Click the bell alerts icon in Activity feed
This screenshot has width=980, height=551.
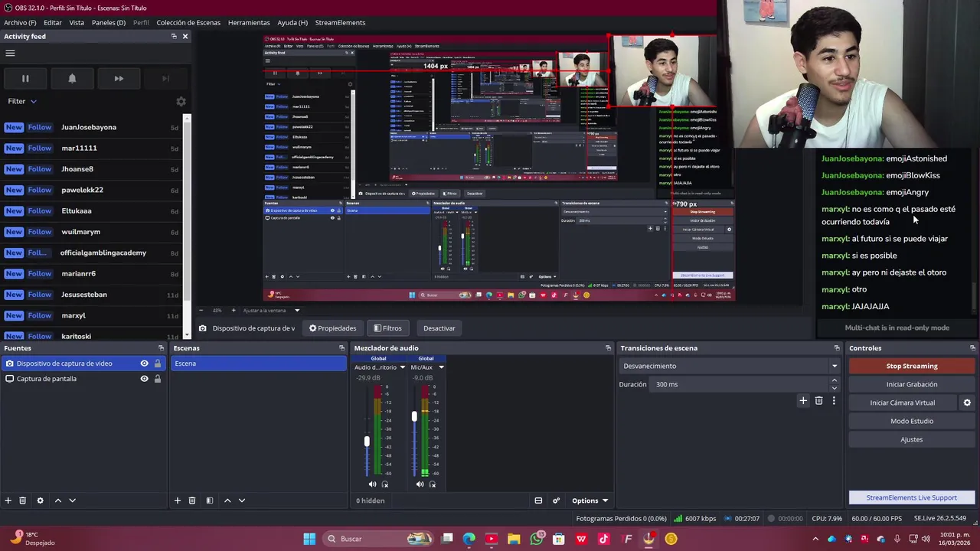72,78
